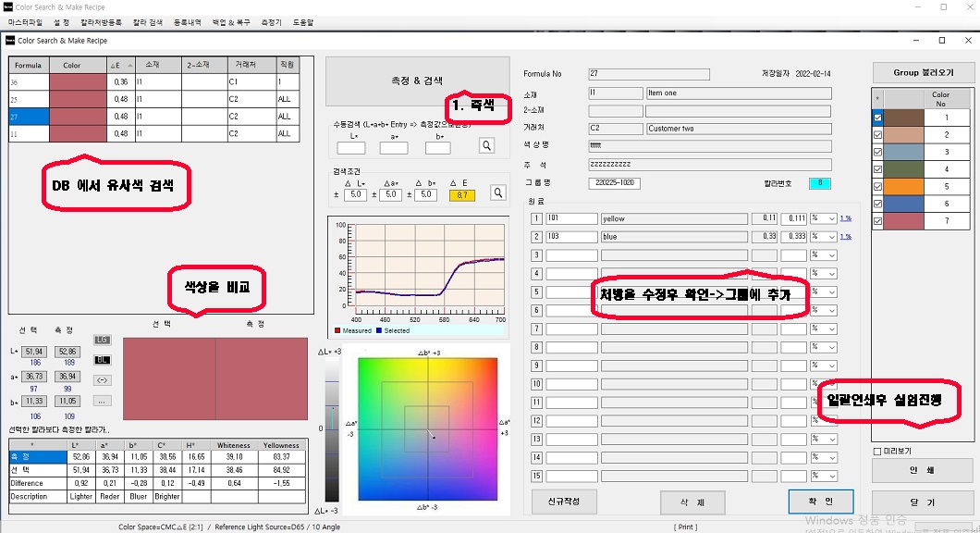Click the <-> swap colors button
The image size is (980, 533).
pos(102,379)
